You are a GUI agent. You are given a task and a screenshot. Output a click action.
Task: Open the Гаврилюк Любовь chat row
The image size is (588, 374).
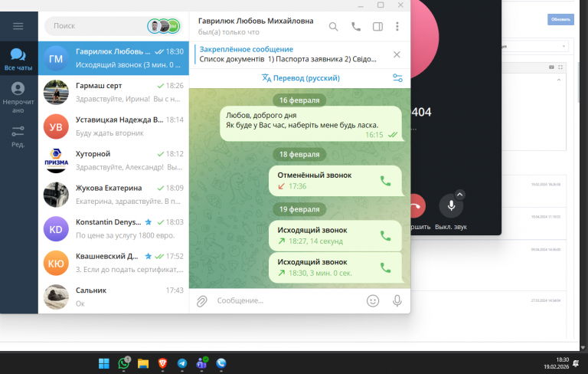113,58
